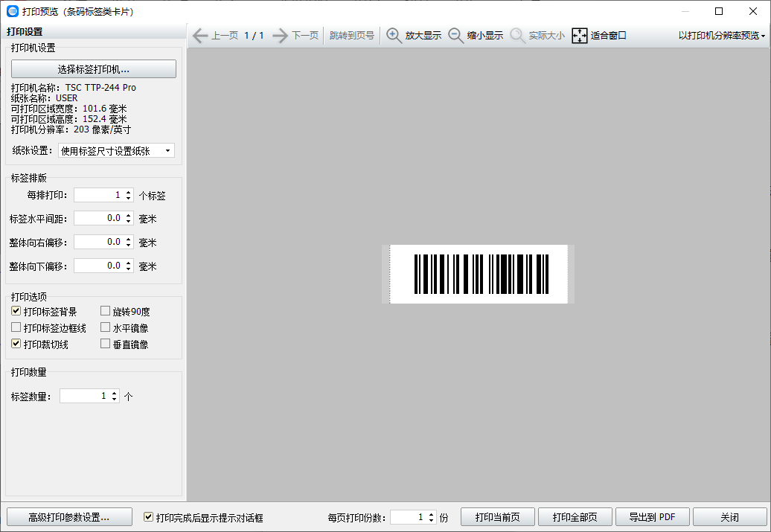Click the 放大显示 zoom-in magnifier icon
The height and width of the screenshot is (532, 771).
[394, 36]
